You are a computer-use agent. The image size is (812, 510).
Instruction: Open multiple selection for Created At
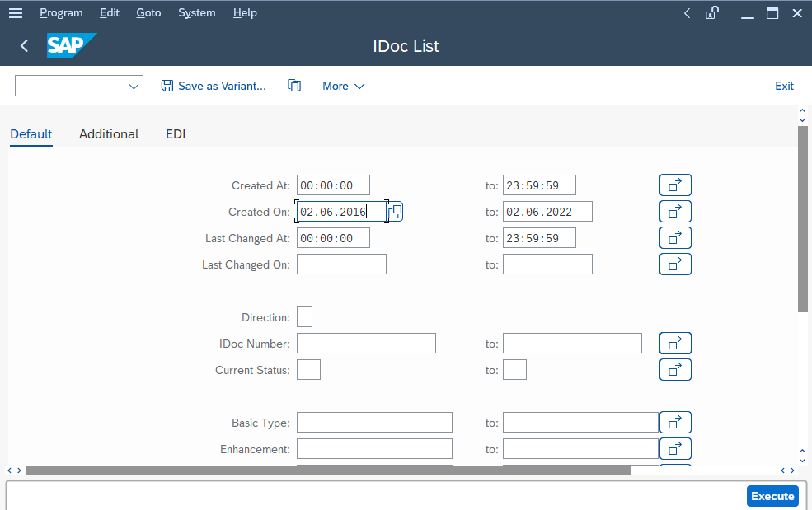675,185
